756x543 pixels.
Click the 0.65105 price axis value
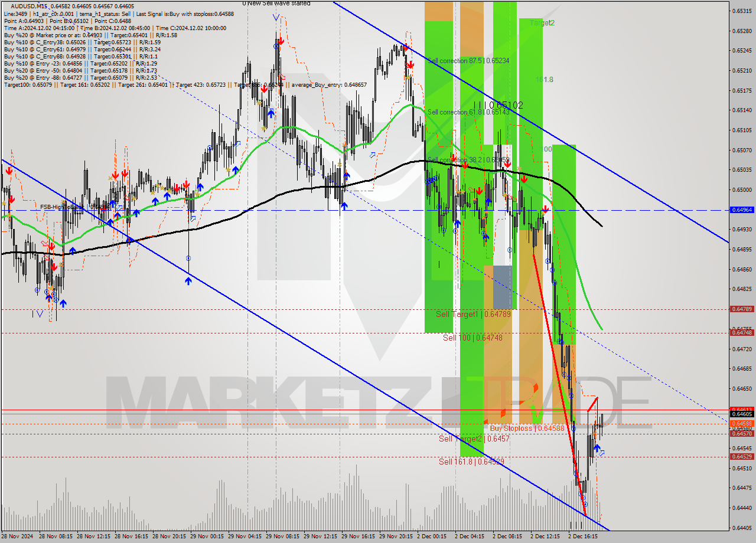click(x=742, y=130)
